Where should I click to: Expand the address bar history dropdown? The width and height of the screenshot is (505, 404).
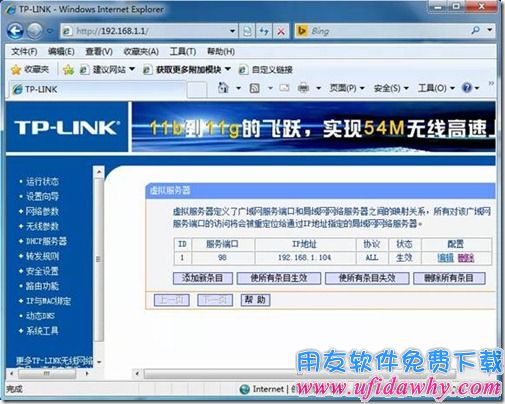[232, 31]
